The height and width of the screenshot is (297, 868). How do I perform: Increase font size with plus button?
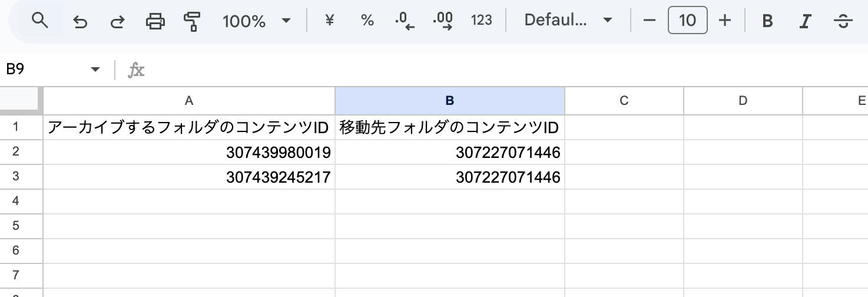click(725, 21)
